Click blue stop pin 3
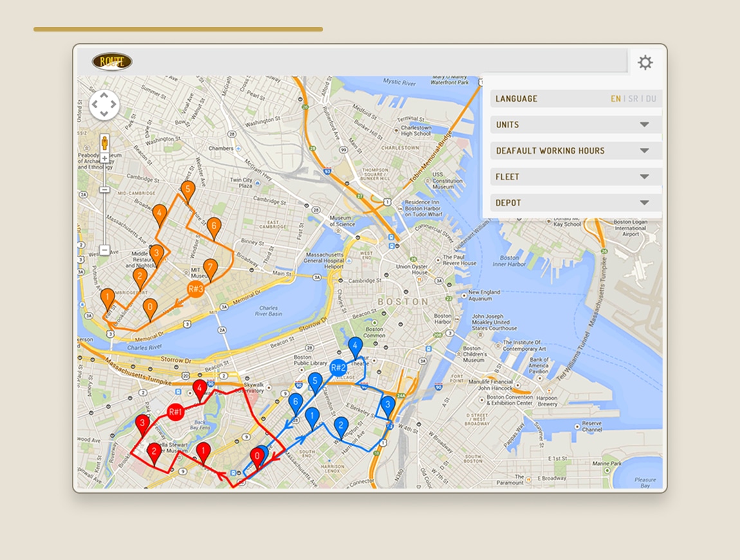Image resolution: width=740 pixels, height=560 pixels. click(x=388, y=407)
